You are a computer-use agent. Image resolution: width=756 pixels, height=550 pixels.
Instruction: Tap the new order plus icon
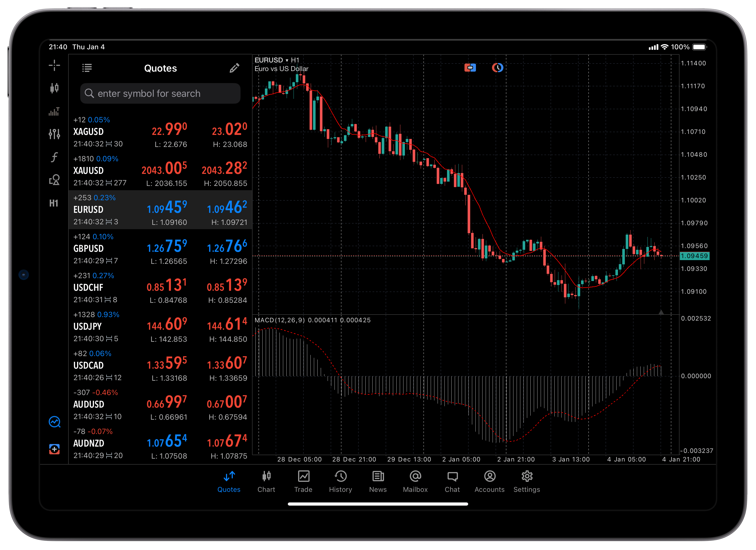click(54, 449)
